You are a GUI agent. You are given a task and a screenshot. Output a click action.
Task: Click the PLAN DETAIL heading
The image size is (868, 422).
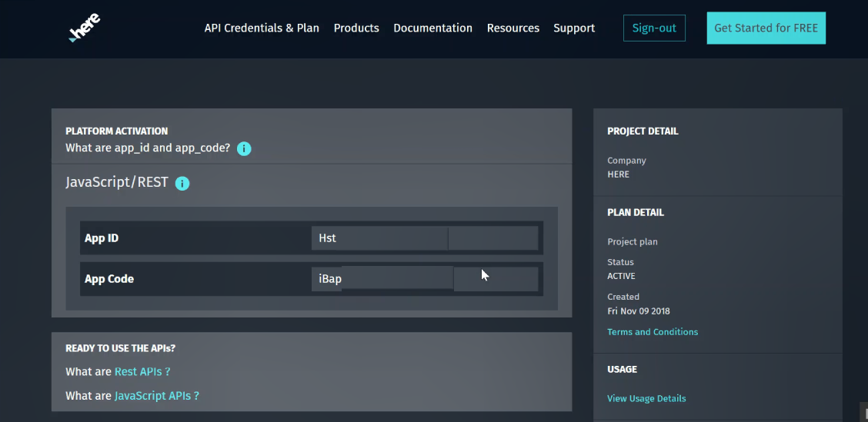pyautogui.click(x=636, y=212)
